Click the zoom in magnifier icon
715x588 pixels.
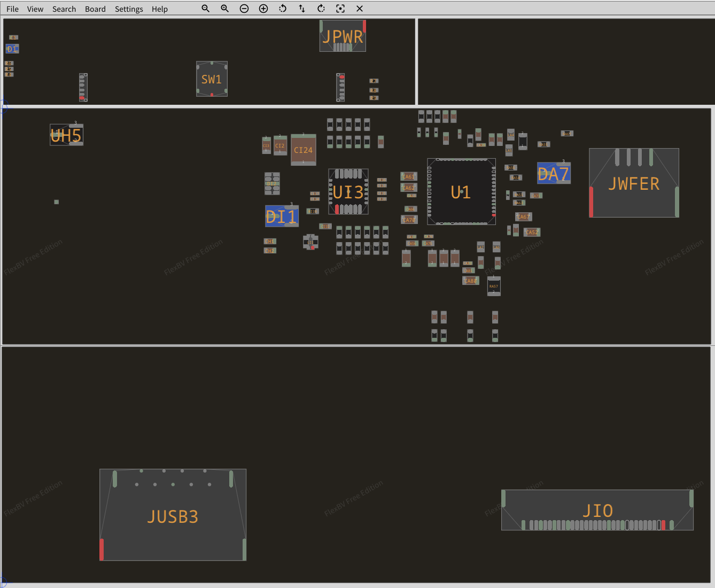pos(224,9)
